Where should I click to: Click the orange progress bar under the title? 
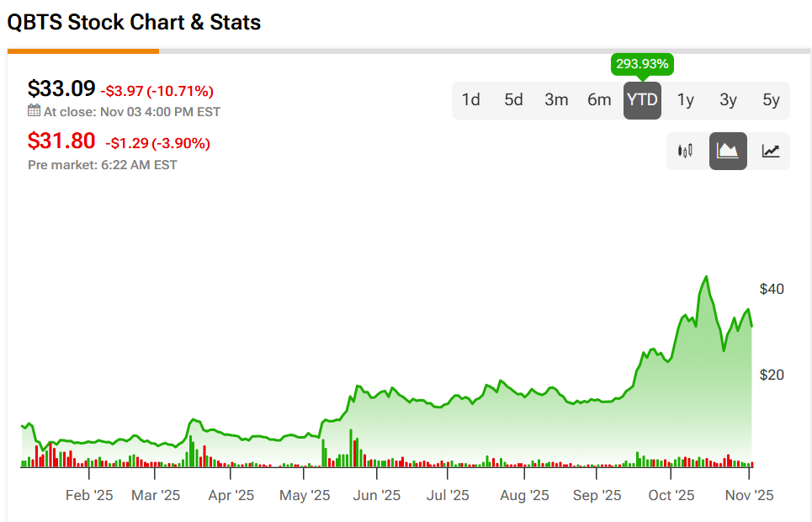click(x=83, y=51)
